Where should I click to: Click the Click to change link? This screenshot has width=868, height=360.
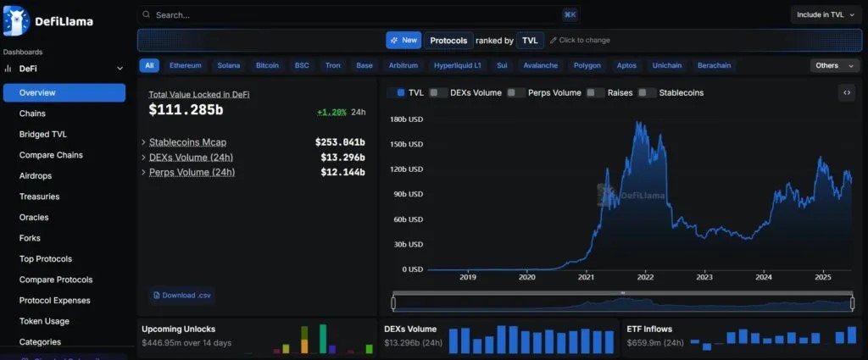click(x=580, y=41)
